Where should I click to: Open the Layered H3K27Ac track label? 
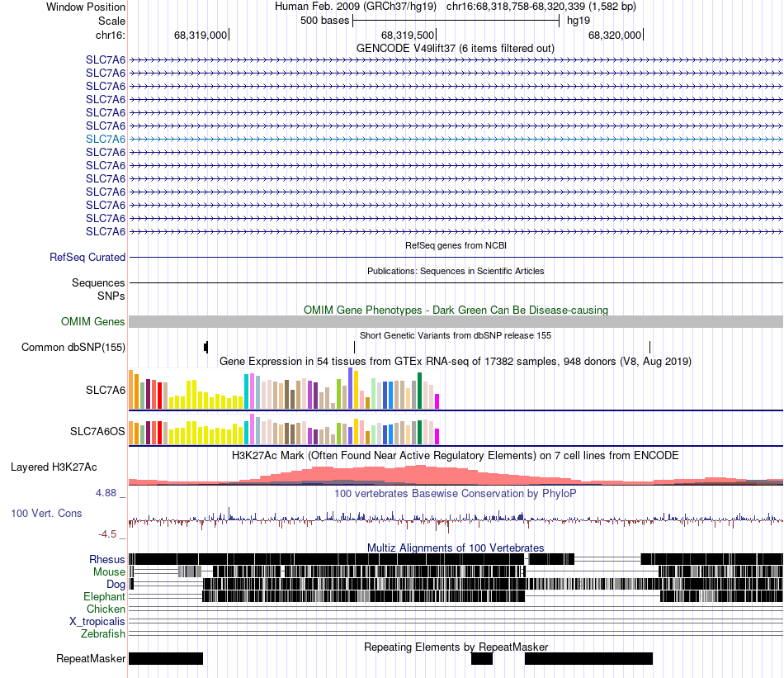pos(54,467)
